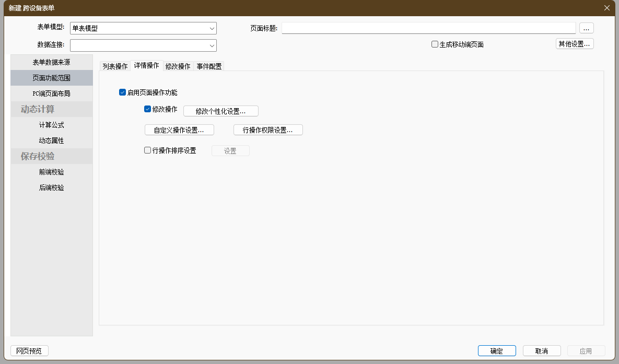Expand the 数据连接 dropdown

(212, 45)
